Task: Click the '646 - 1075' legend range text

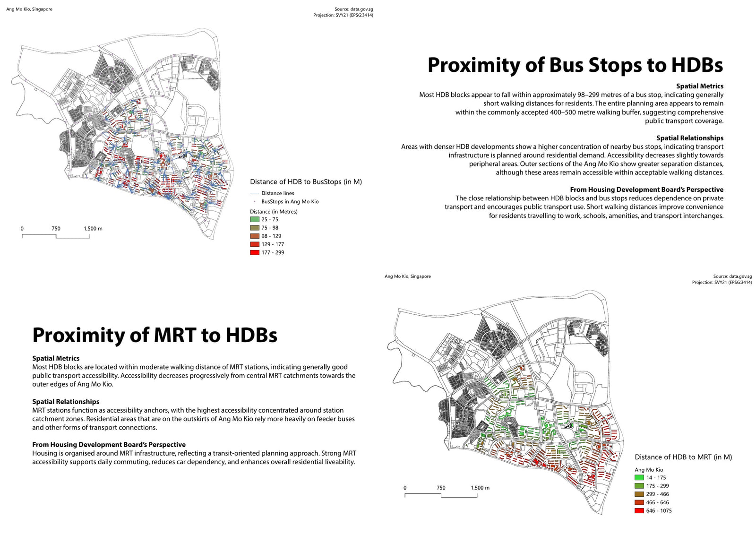Action: point(659,511)
